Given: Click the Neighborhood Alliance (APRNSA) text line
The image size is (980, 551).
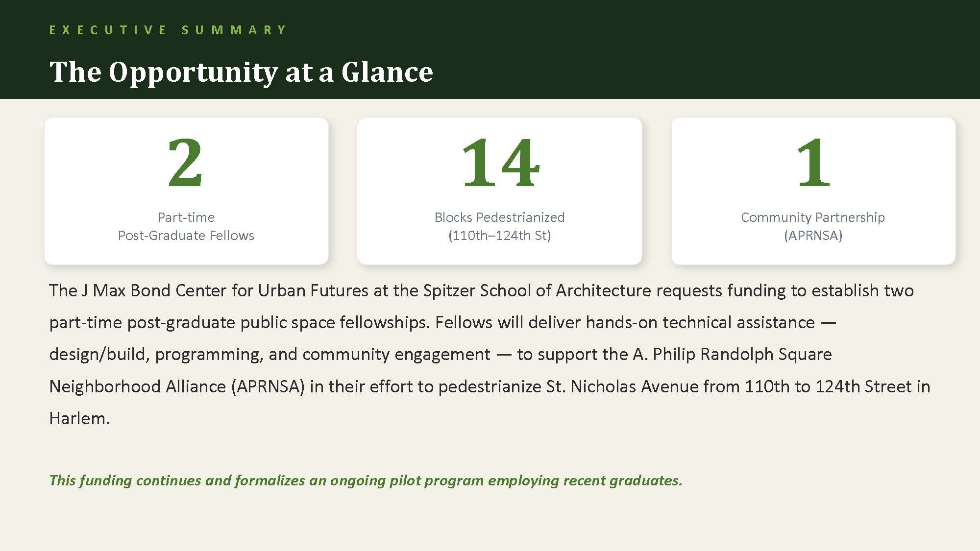Looking at the screenshot, I should click(x=490, y=386).
